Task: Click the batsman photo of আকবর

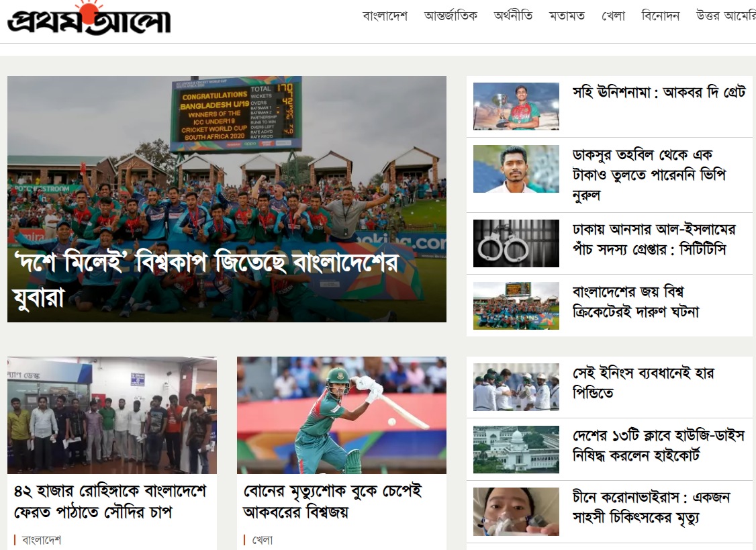Action: coord(341,415)
